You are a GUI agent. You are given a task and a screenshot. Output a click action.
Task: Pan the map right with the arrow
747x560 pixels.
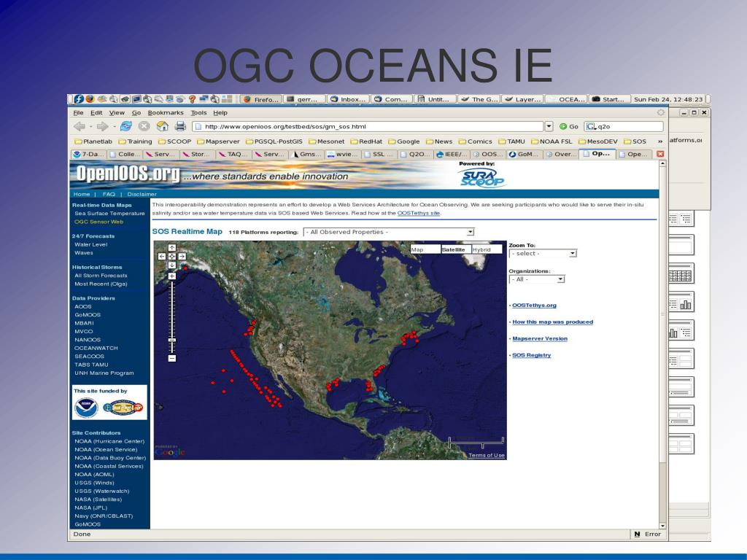pos(182,256)
